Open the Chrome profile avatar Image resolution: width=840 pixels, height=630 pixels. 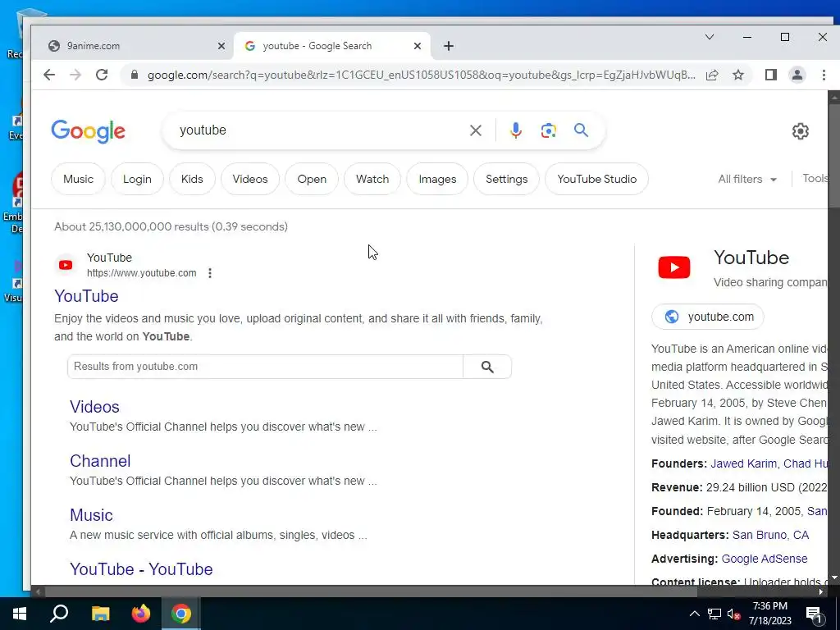(797, 75)
